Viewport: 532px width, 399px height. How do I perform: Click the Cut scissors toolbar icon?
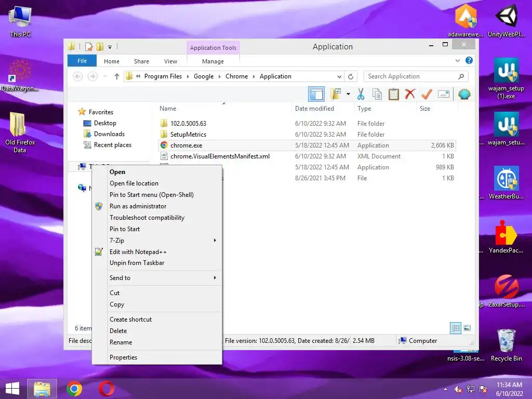pos(361,94)
